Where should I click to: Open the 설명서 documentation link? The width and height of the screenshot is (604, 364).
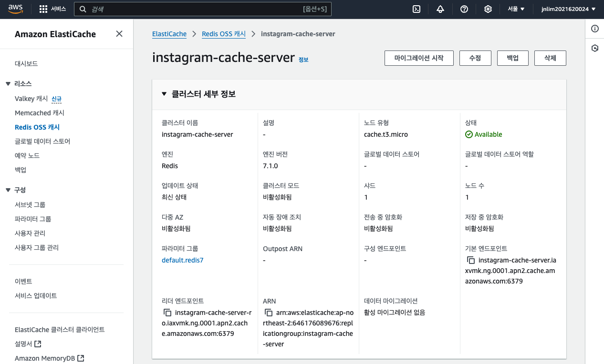(x=24, y=344)
